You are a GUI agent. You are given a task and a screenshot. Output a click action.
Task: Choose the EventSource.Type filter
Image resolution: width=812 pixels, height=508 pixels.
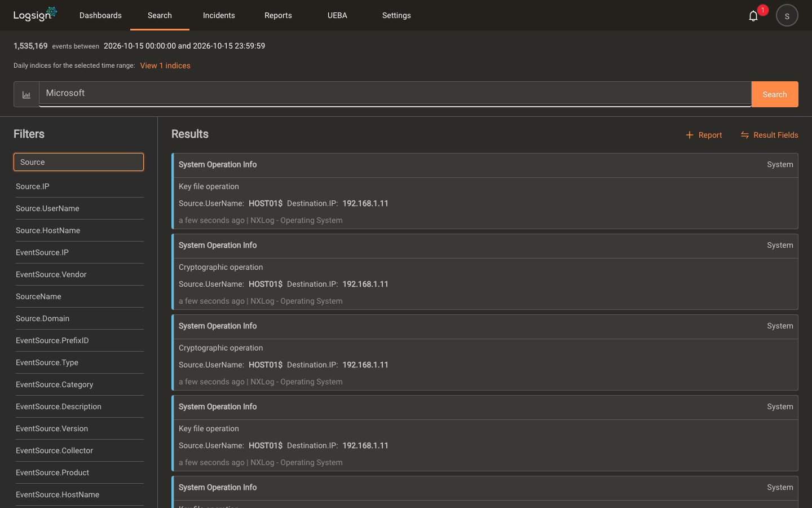pyautogui.click(x=80, y=362)
